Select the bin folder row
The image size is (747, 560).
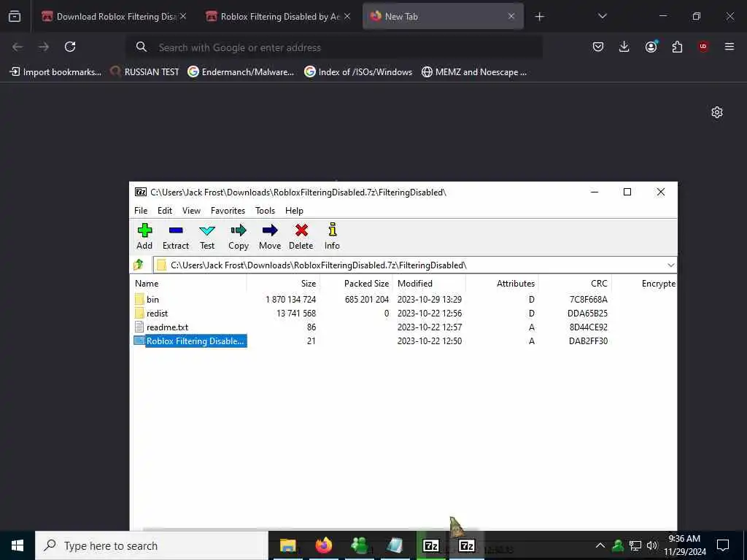(x=371, y=300)
